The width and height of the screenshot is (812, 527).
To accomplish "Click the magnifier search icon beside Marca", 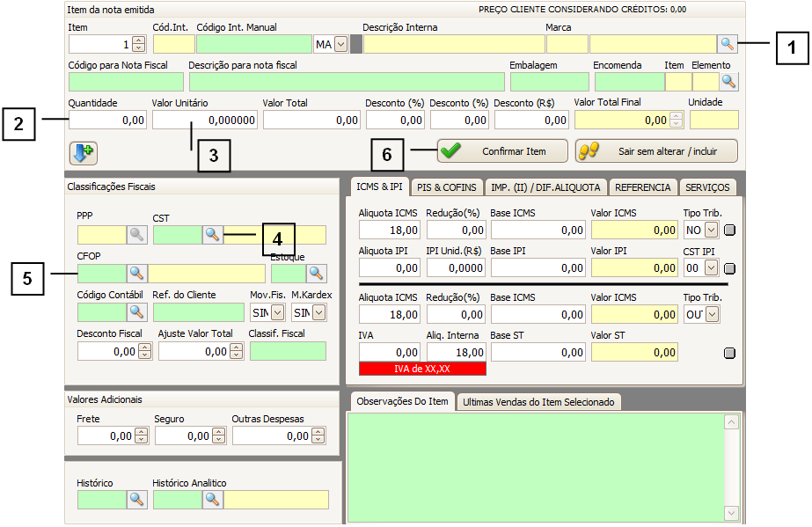I will tap(727, 43).
